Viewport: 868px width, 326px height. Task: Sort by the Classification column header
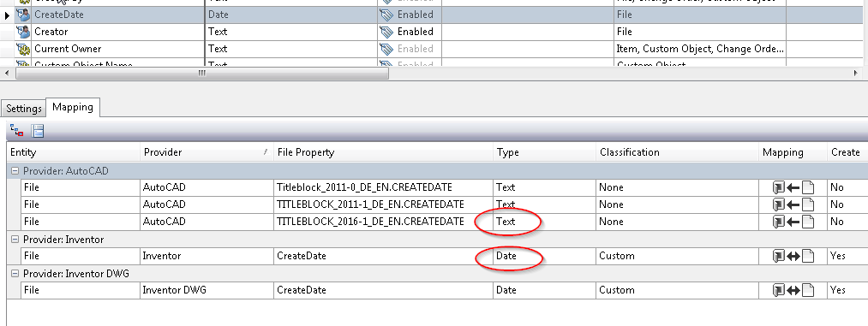(x=678, y=152)
